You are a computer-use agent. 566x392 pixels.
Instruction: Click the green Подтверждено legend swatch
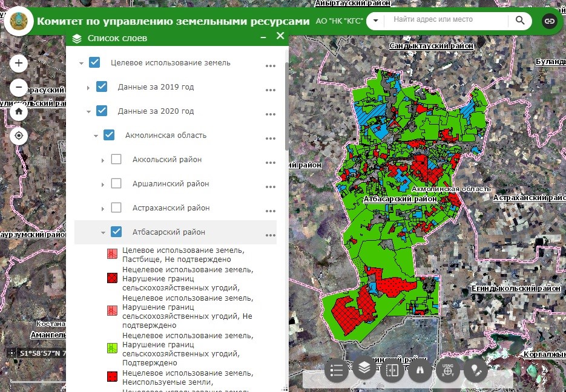click(x=112, y=348)
